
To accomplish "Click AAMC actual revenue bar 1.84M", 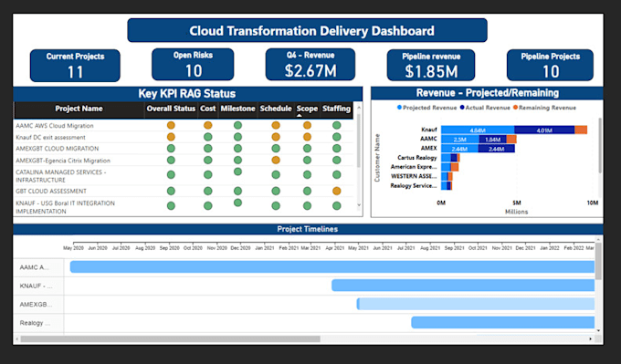I will [x=492, y=140].
